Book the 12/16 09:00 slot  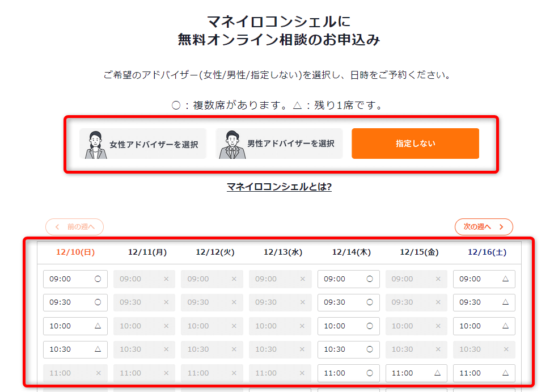pos(484,279)
